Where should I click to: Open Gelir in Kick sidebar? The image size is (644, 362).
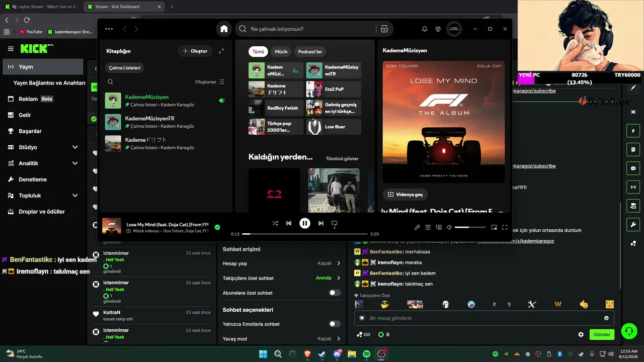43,115
